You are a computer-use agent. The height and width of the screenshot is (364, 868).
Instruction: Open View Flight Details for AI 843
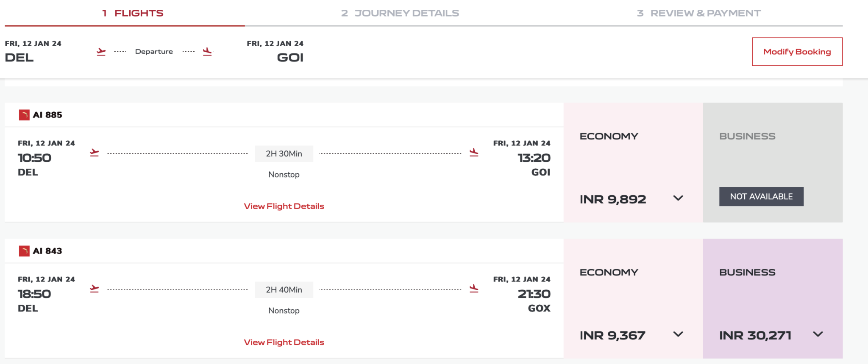click(x=284, y=342)
